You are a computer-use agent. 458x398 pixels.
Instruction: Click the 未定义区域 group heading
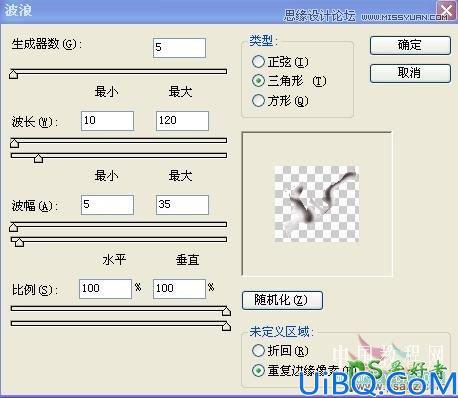pos(281,331)
